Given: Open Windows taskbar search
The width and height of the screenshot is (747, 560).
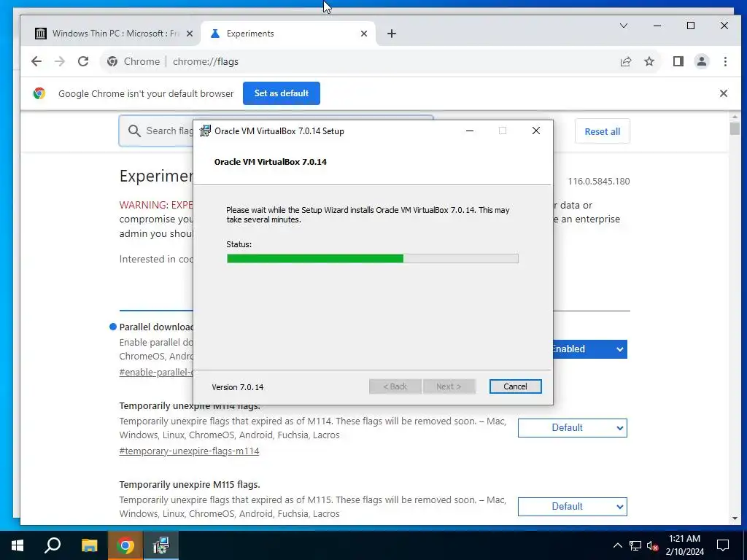Looking at the screenshot, I should pyautogui.click(x=53, y=545).
